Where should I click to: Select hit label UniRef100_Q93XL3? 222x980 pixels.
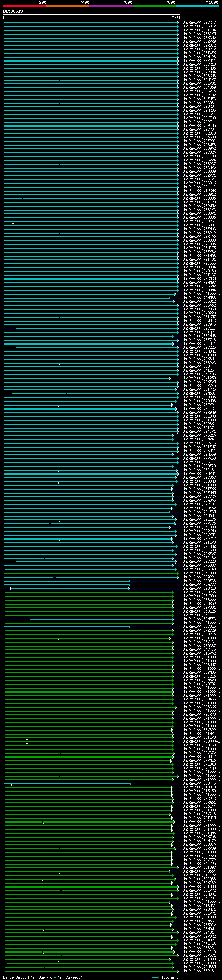pyautogui.click(x=199, y=589)
